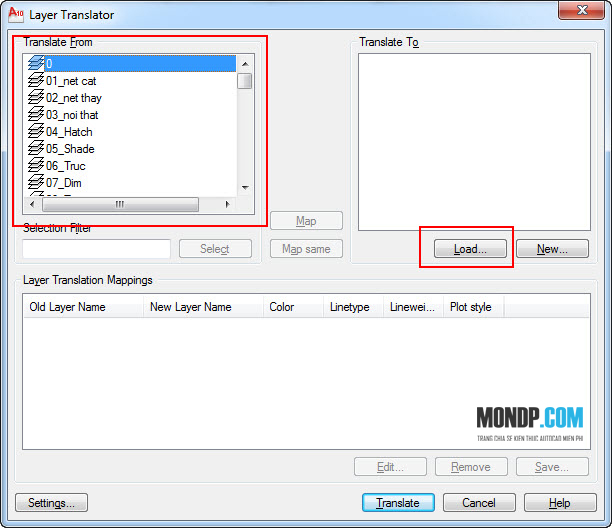Click the New Layer Name column header
Image resolution: width=612 pixels, height=528 pixels.
203,307
